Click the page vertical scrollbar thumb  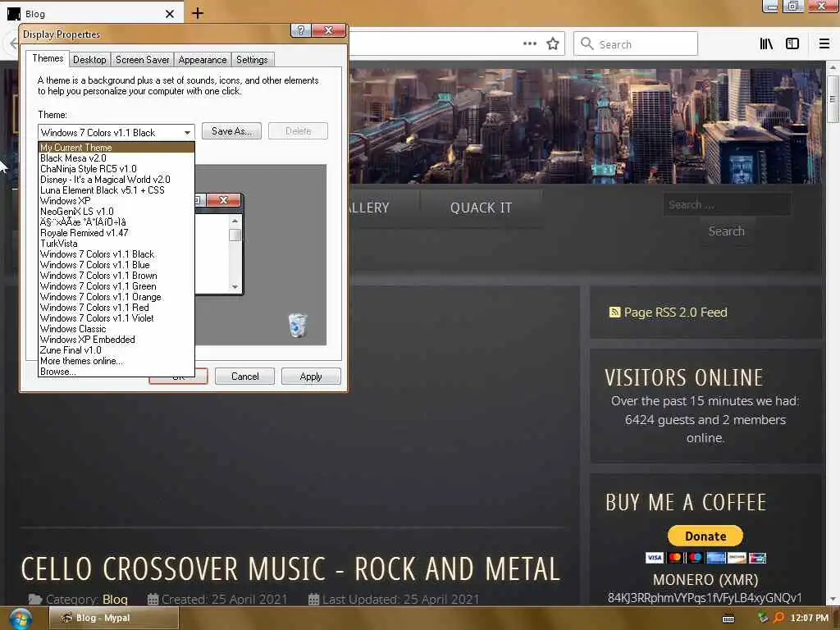(832, 99)
